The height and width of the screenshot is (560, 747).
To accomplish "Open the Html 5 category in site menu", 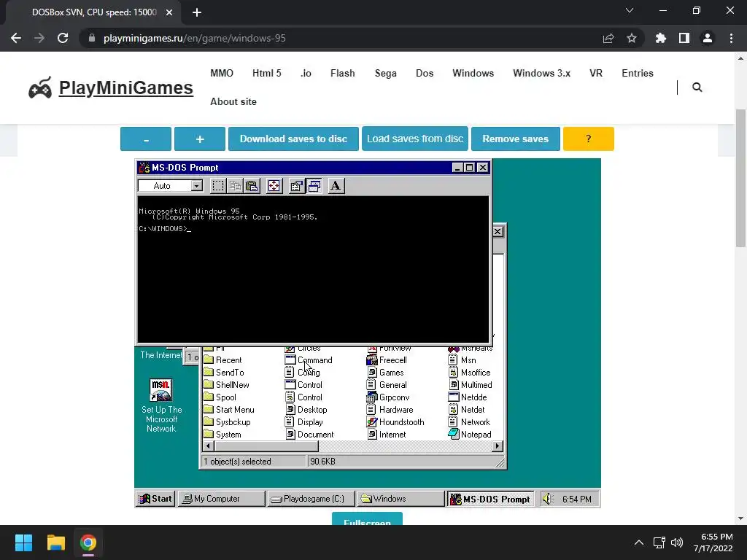I will (267, 74).
